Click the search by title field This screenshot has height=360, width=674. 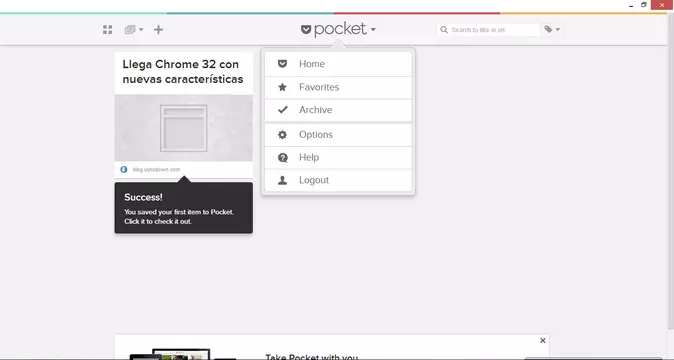click(x=488, y=30)
